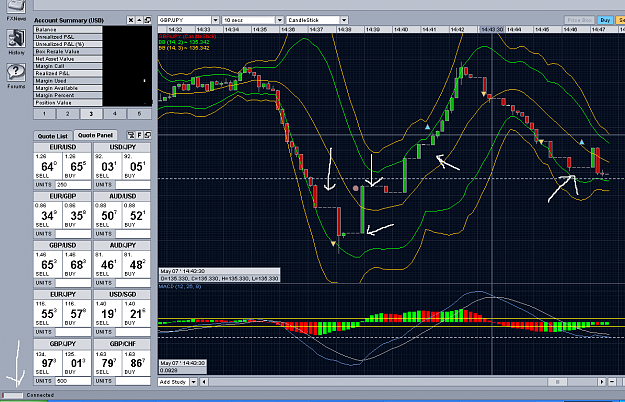Click the F icon in quote panel header
Viewport: 625px width, 402px height.
click(140, 135)
